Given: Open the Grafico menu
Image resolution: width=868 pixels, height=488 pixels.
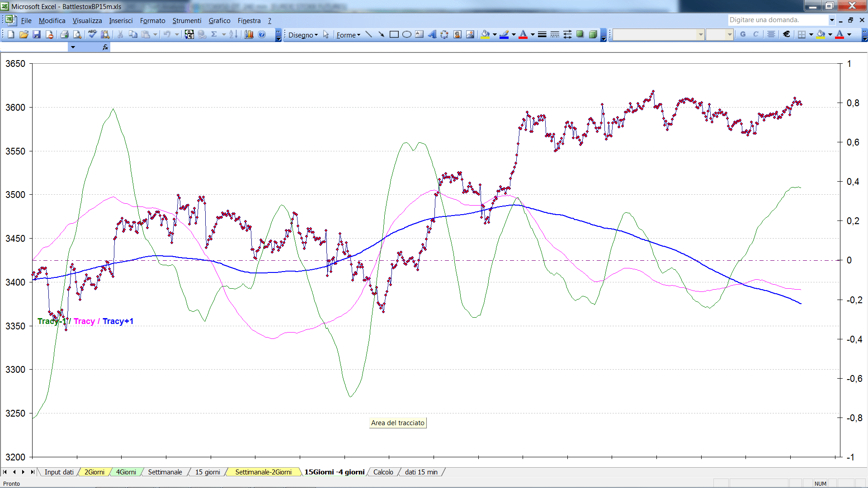Looking at the screenshot, I should pyautogui.click(x=219, y=20).
